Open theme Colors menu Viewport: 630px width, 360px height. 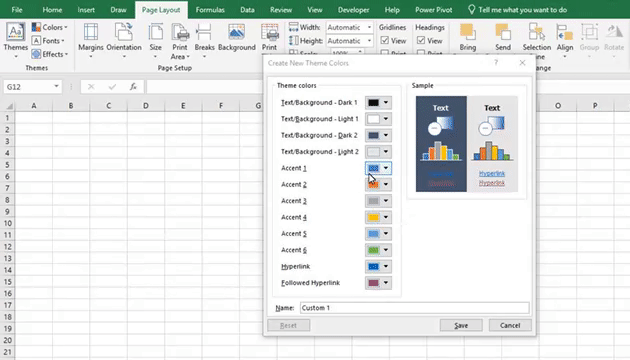(x=49, y=27)
